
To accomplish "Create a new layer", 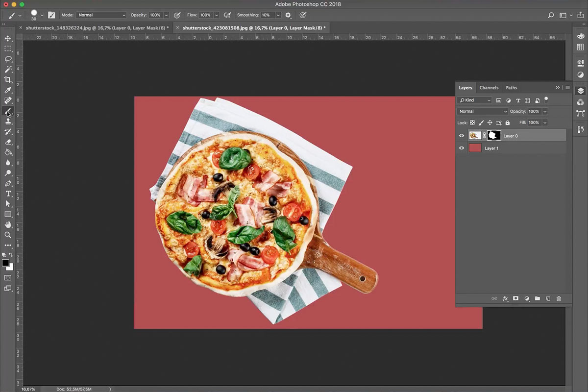I will [548, 298].
